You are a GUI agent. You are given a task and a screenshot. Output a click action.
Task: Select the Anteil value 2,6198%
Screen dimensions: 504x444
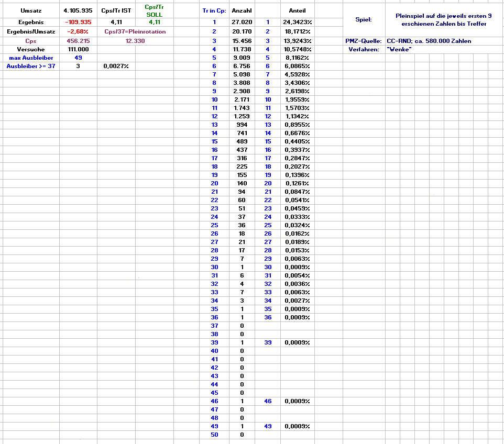298,91
